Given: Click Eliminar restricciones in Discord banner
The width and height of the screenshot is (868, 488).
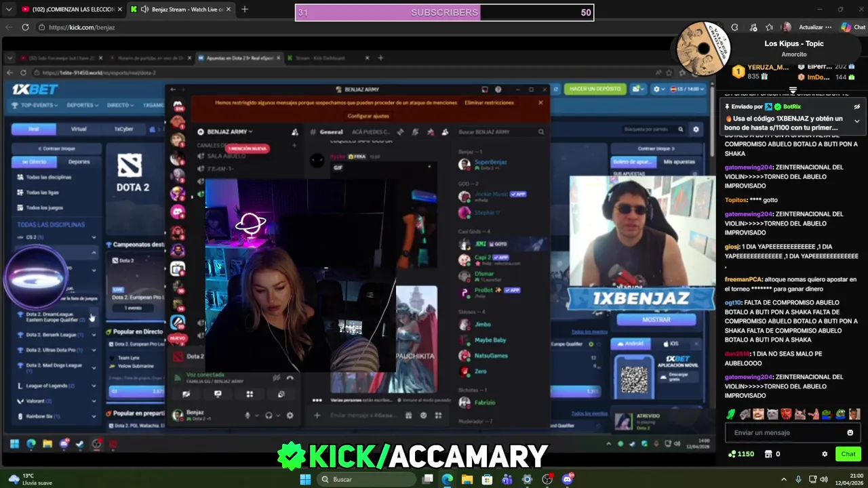Looking at the screenshot, I should coord(489,103).
